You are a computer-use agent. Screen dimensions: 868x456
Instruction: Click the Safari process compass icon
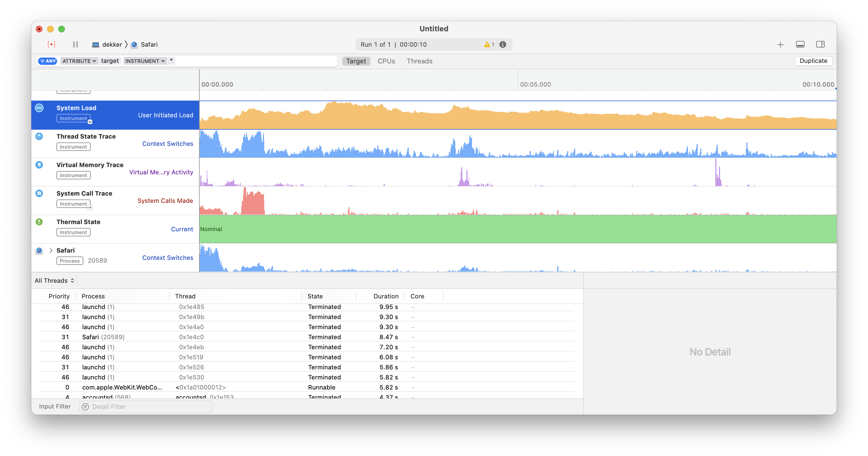[x=39, y=250]
